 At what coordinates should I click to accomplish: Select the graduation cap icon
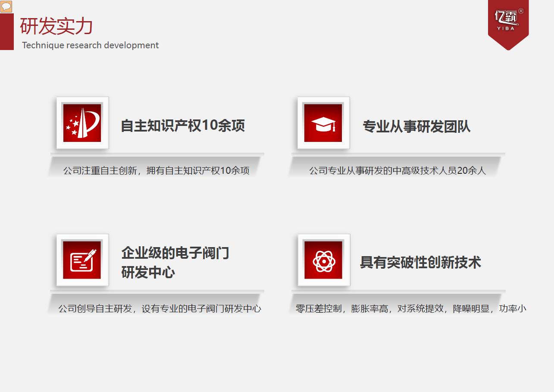coord(323,123)
